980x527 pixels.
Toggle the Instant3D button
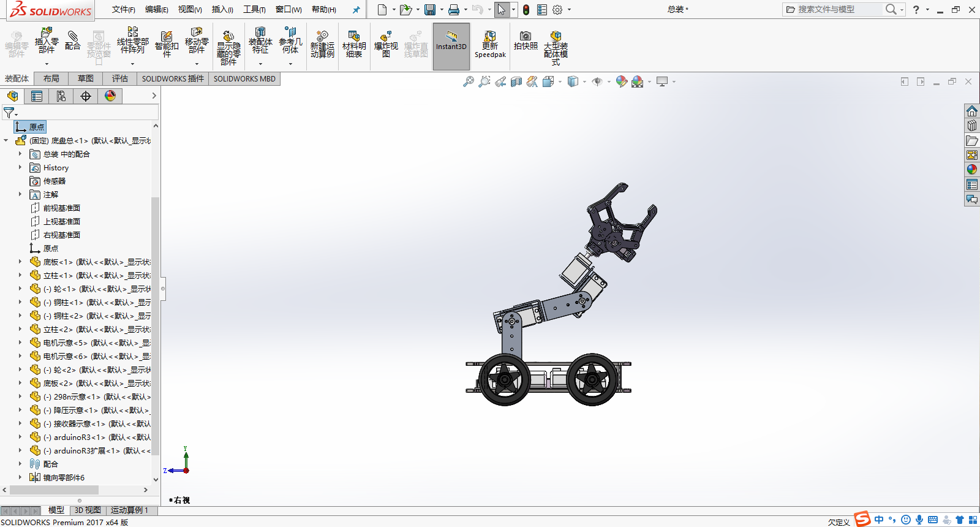(x=451, y=47)
